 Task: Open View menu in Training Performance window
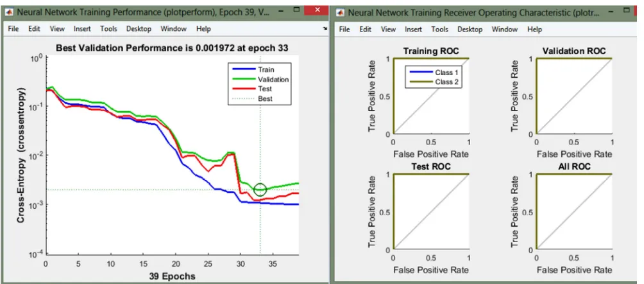[57, 29]
